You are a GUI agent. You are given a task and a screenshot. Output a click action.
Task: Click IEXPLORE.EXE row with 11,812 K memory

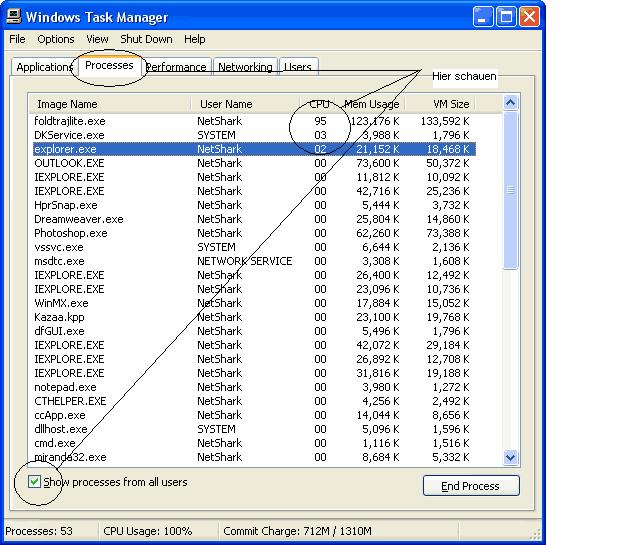pos(254,177)
